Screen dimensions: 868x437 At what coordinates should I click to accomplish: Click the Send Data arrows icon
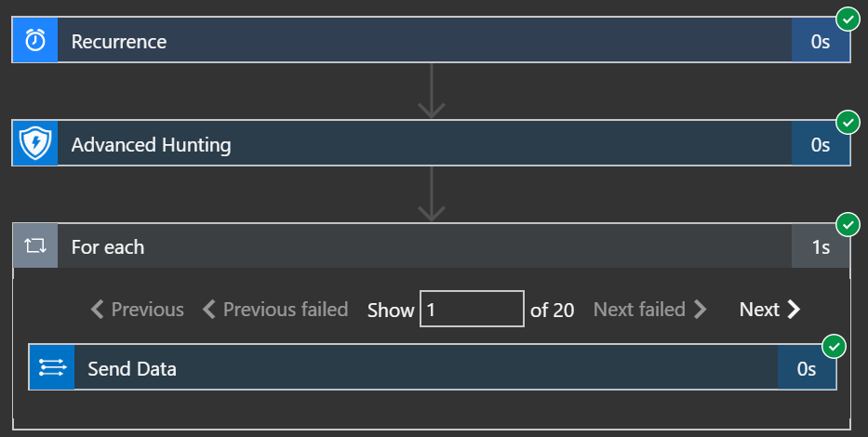click(52, 368)
